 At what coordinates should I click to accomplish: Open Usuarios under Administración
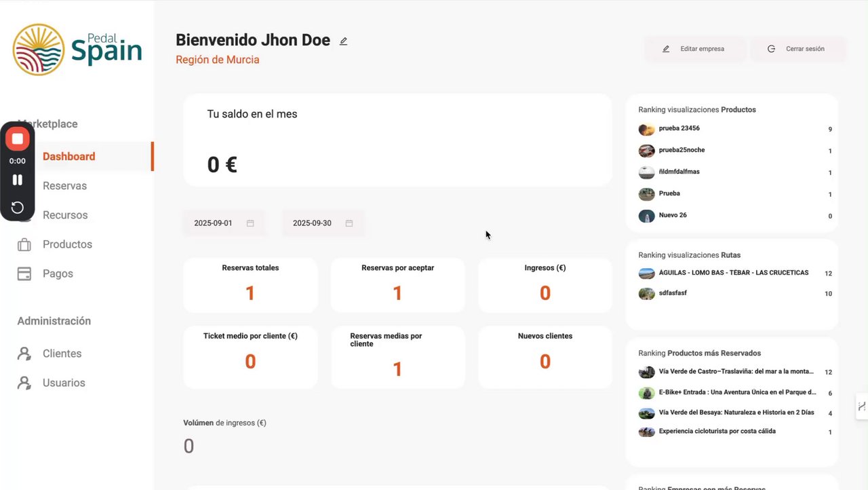tap(64, 383)
